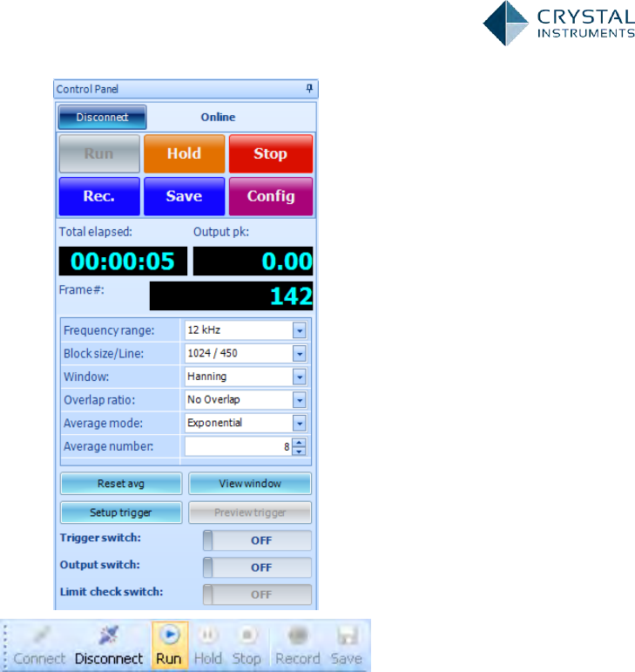
Task: Click the Frame# counter showing 142
Action: click(231, 295)
